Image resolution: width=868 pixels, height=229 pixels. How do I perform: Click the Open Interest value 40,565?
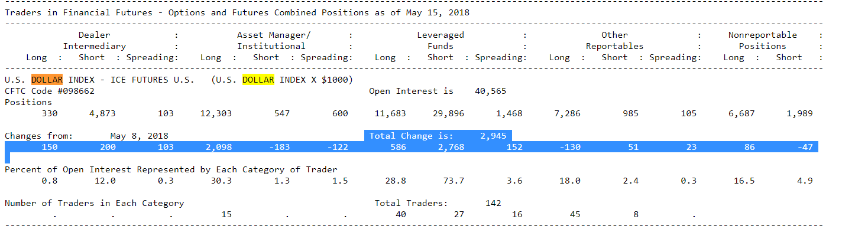(490, 91)
